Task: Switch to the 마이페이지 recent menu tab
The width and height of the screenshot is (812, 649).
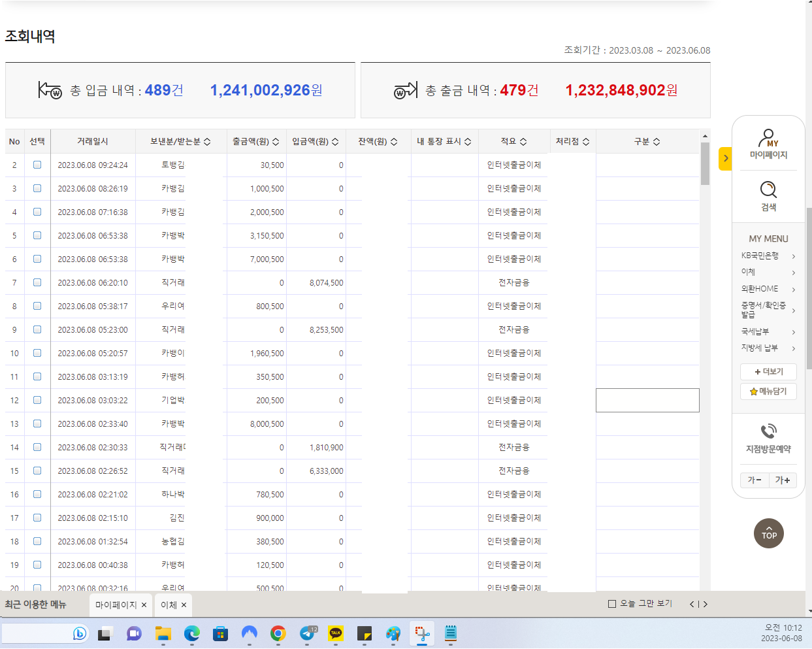Action: coord(116,605)
